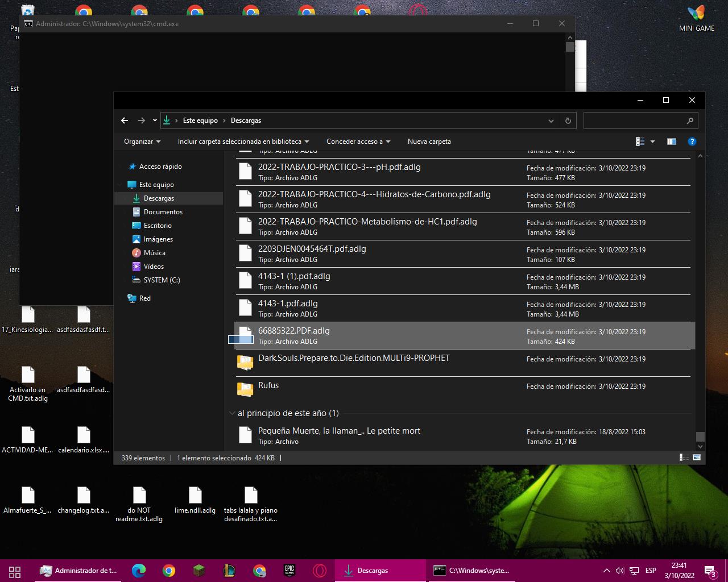728x582 pixels.
Task: Open Opera browser from the taskbar
Action: tap(319, 571)
